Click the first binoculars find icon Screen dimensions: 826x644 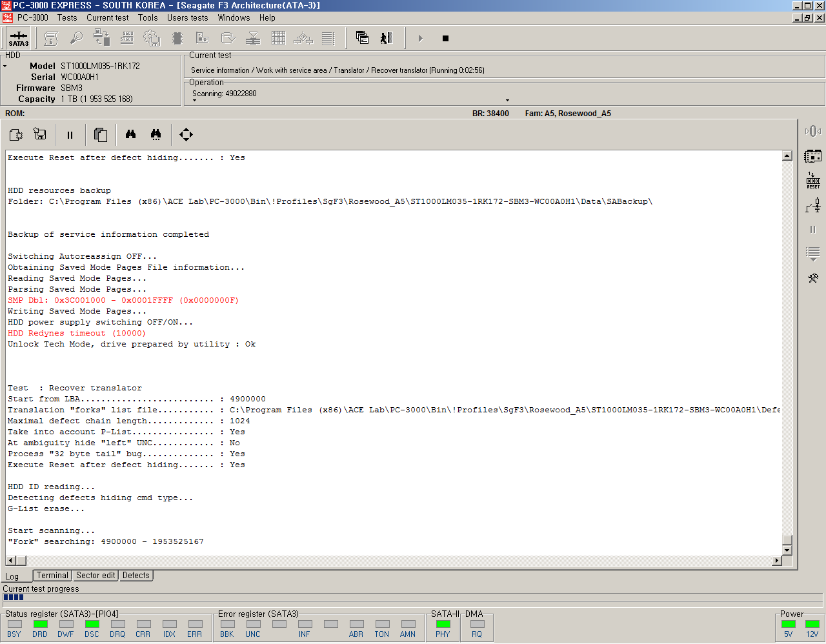130,134
